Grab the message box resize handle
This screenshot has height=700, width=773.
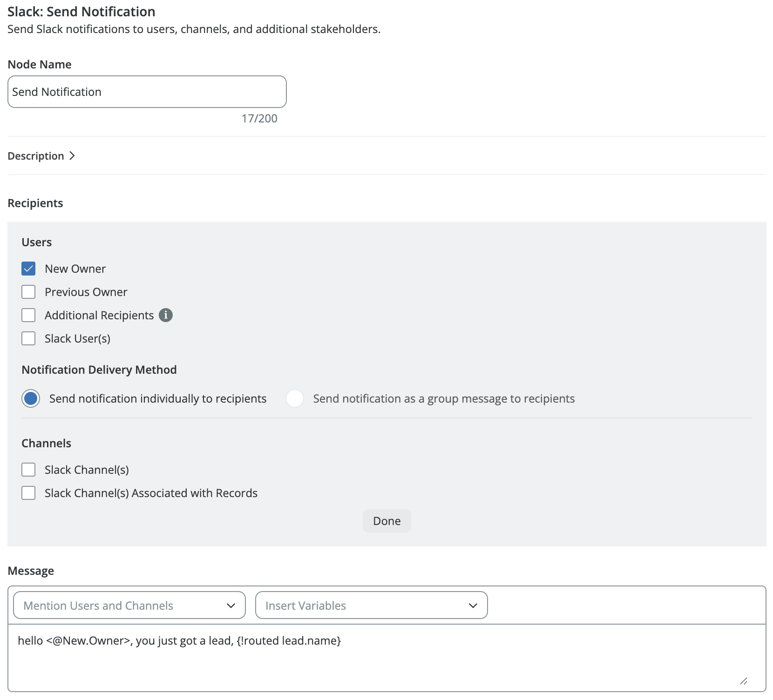click(744, 681)
